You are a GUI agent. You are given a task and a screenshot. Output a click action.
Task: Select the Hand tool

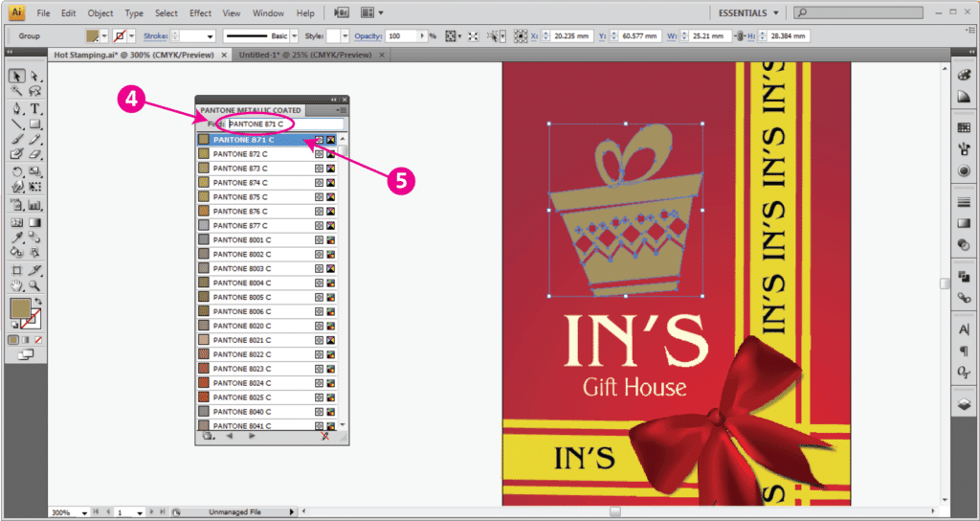17,285
